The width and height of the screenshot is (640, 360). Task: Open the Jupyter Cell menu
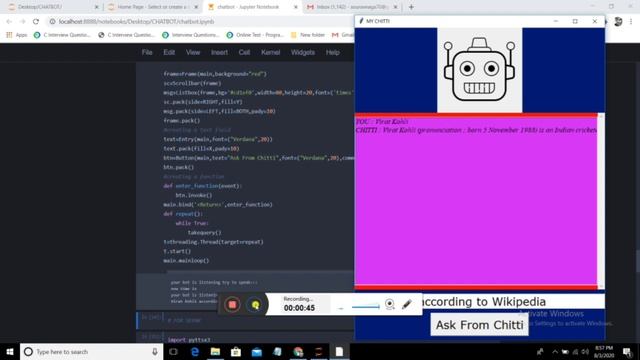click(244, 52)
